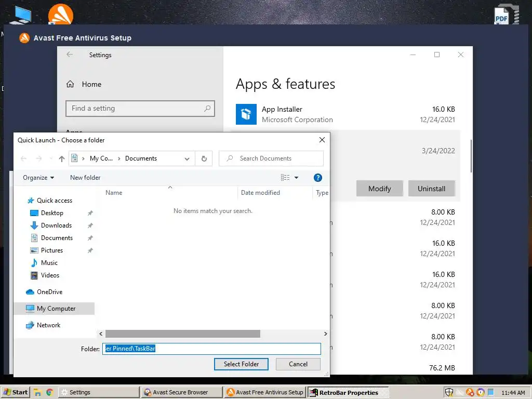Switch to Avast Secure Browser taskbar button
This screenshot has width=532, height=399.
[182, 392]
